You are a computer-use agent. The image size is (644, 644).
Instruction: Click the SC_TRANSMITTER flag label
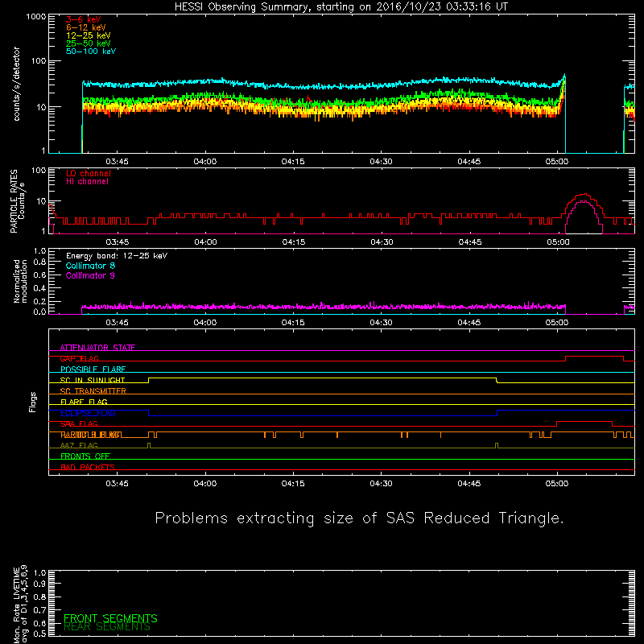[93, 391]
